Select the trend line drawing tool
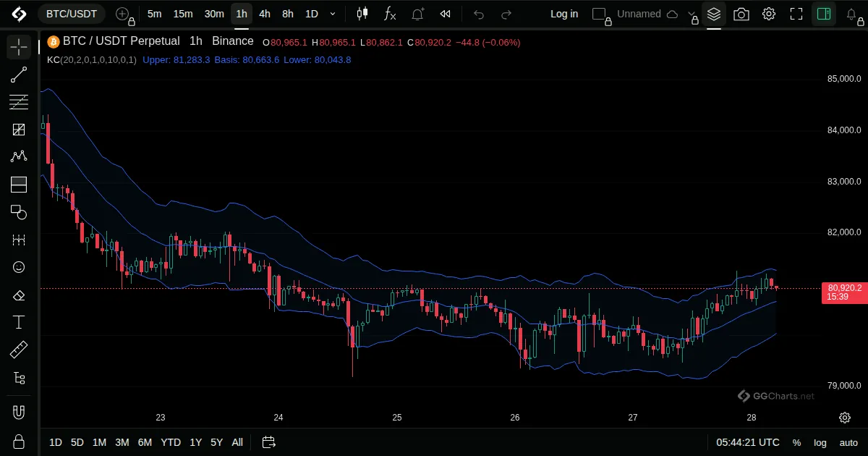This screenshot has height=456, width=868. click(x=19, y=75)
